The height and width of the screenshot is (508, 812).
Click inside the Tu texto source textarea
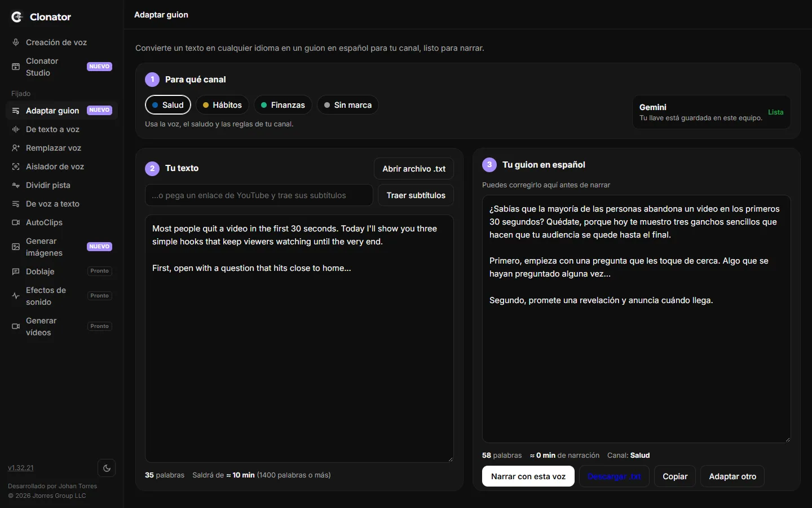[x=299, y=339]
